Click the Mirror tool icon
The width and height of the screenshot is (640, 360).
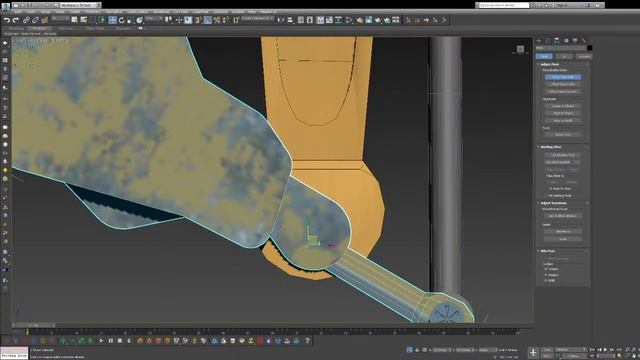coord(281,20)
